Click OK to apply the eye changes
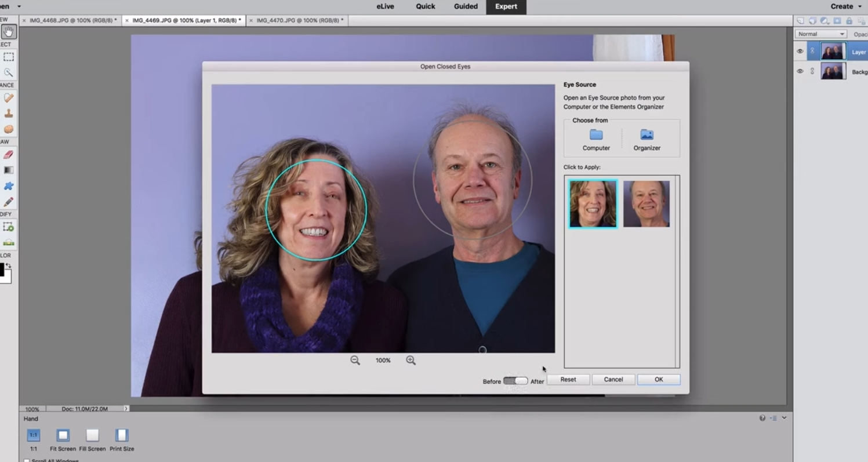This screenshot has height=462, width=868. tap(659, 380)
